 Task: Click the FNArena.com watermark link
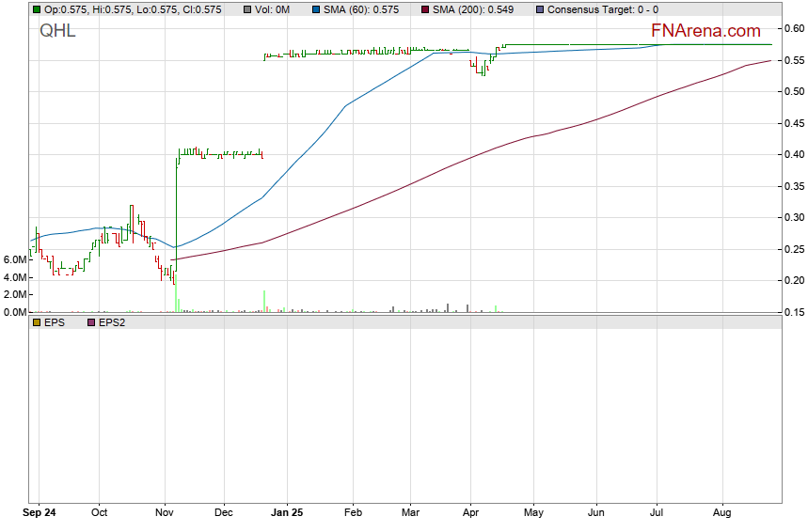693,31
